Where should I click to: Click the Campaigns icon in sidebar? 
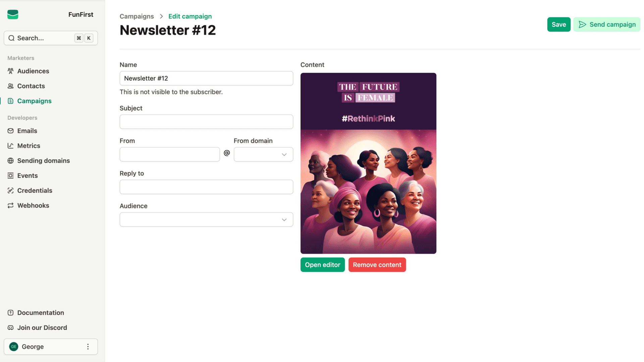[x=11, y=101]
